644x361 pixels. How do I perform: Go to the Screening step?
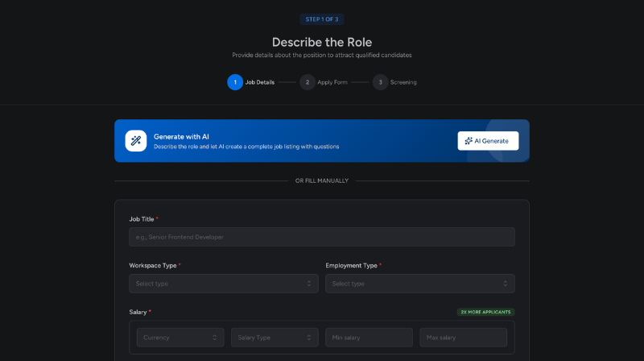click(x=403, y=82)
